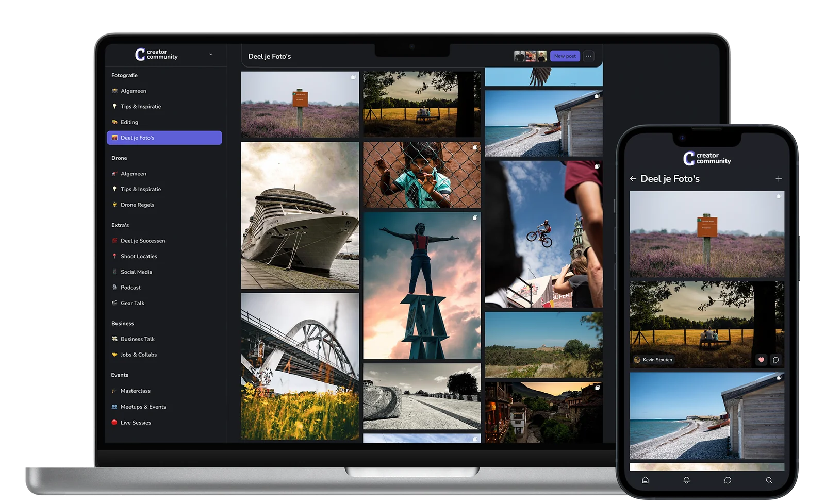
Task: Open Algemeen under Fotografie
Action: [164, 91]
